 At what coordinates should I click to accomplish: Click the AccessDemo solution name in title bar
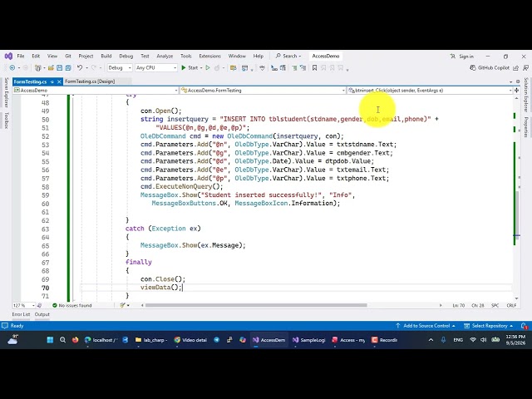[x=326, y=56]
